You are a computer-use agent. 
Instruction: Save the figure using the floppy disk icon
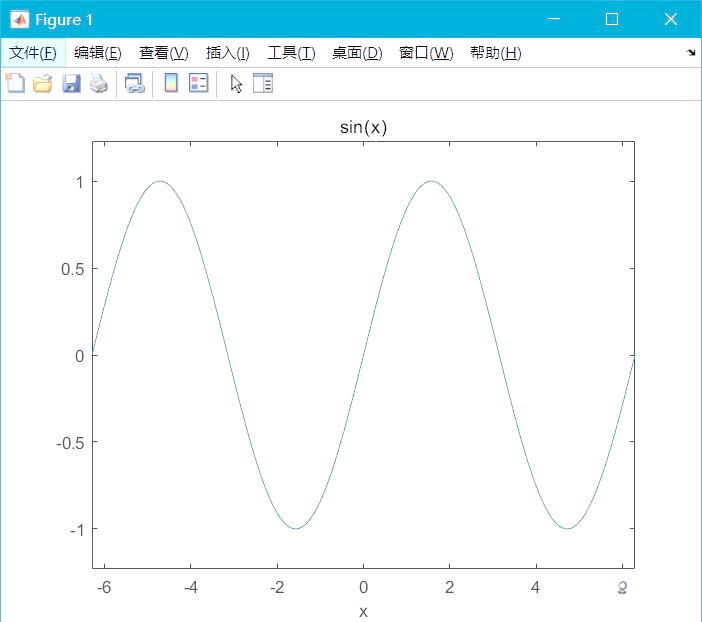pyautogui.click(x=71, y=84)
